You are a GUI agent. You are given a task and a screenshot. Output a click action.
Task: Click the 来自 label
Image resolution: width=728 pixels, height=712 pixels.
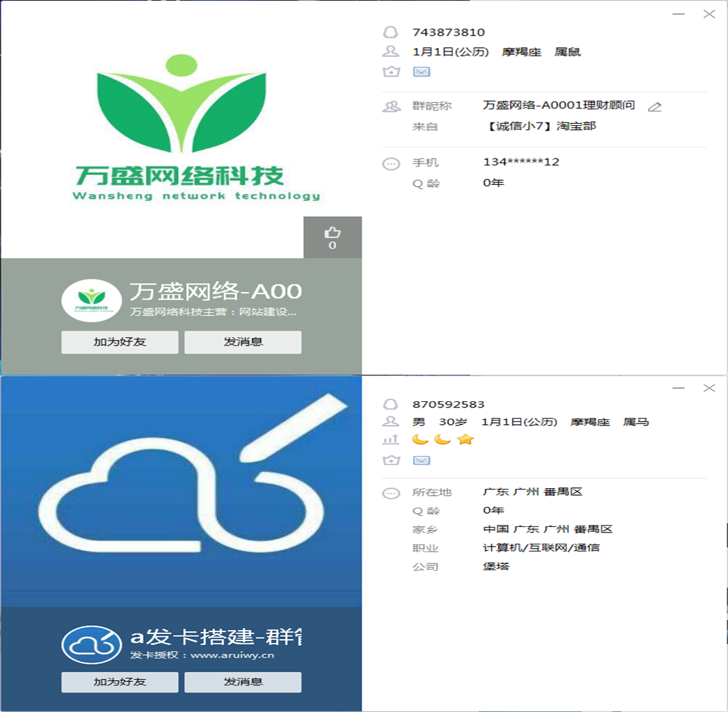pos(425,127)
